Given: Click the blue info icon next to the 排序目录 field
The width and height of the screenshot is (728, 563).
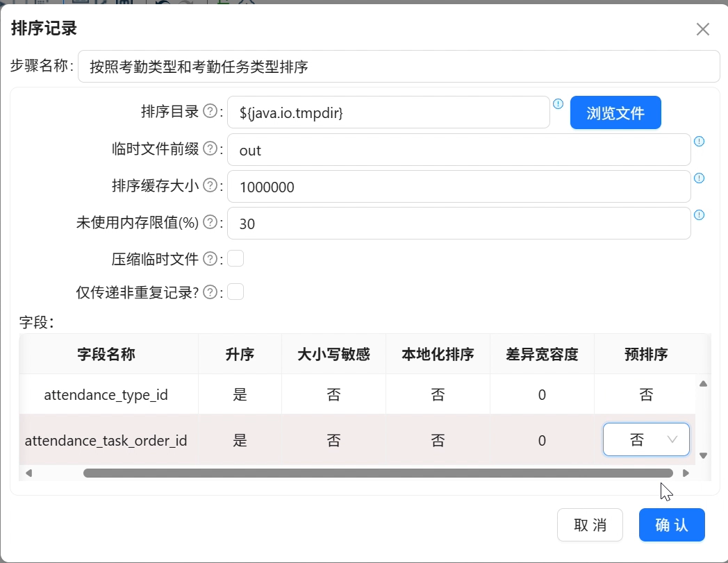Looking at the screenshot, I should pos(558,104).
